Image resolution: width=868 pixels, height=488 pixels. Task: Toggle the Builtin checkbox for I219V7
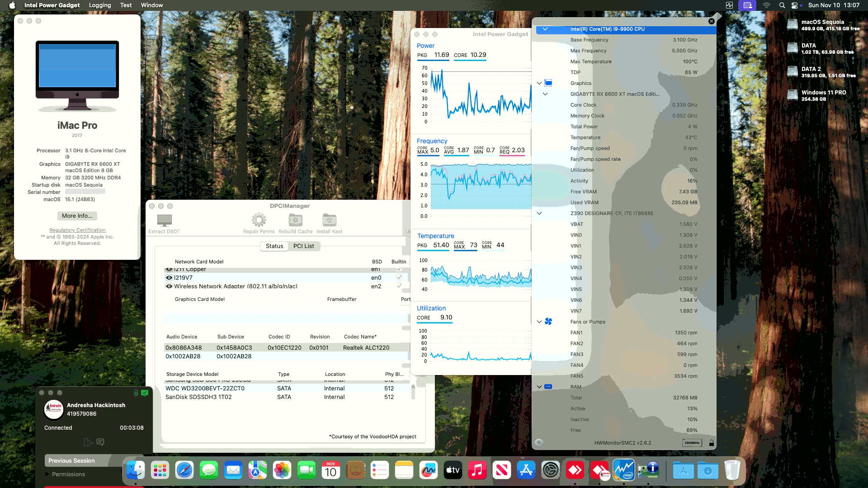coord(398,277)
